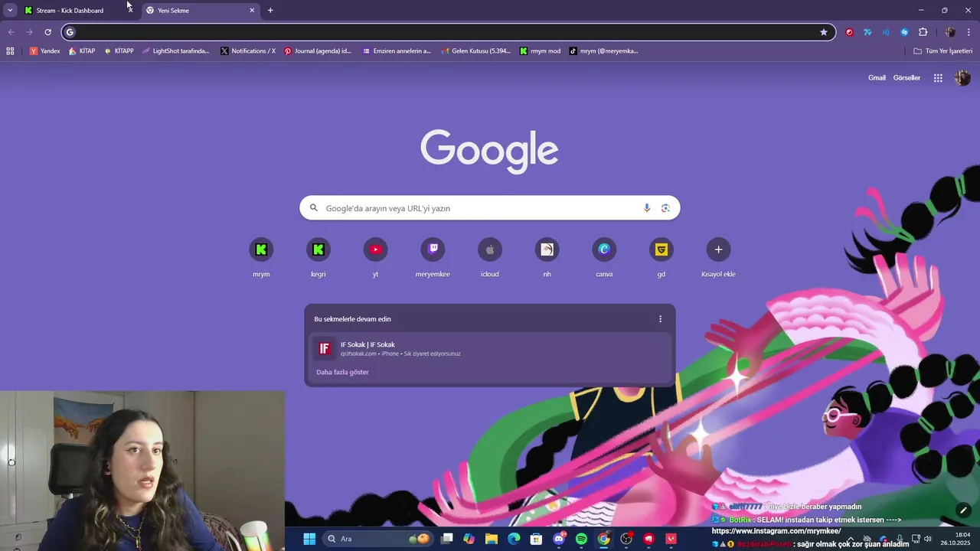Viewport: 980px width, 551px height.
Task: Add a shortcut with Kısayol ekle
Action: tap(718, 249)
